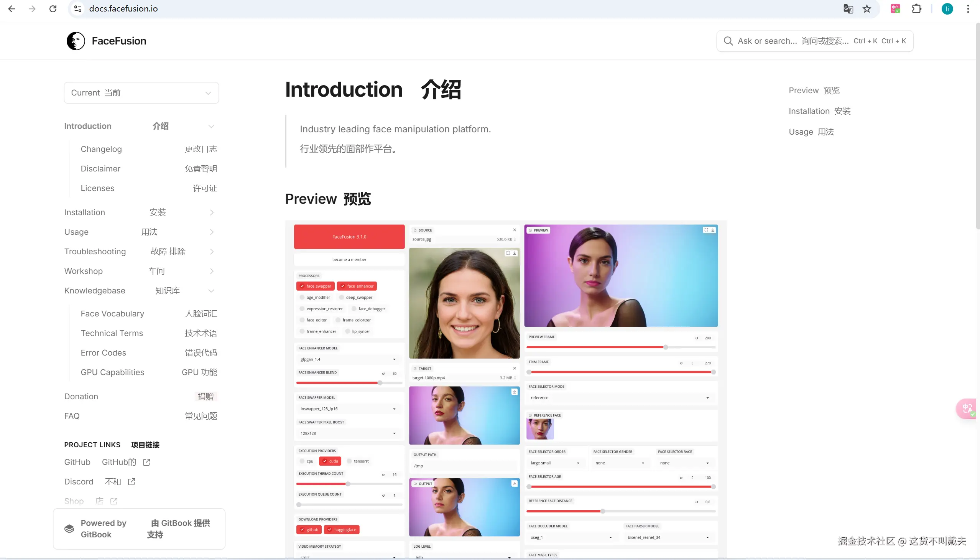Open the Face Vocabulary page
The image size is (980, 560).
[112, 313]
